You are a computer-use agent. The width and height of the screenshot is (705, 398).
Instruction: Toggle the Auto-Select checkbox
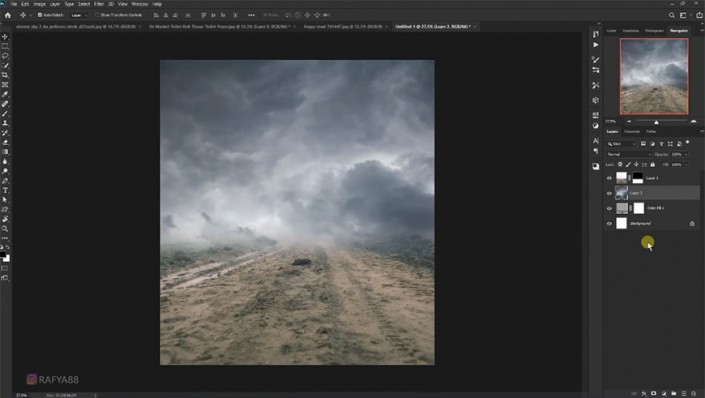tap(40, 15)
